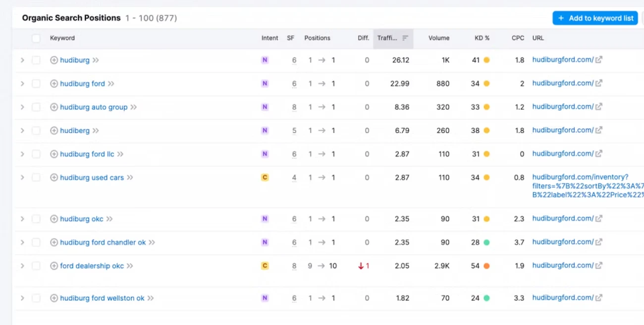Tick the checkbox for hudiburg auto group row
644x325 pixels.
point(36,107)
